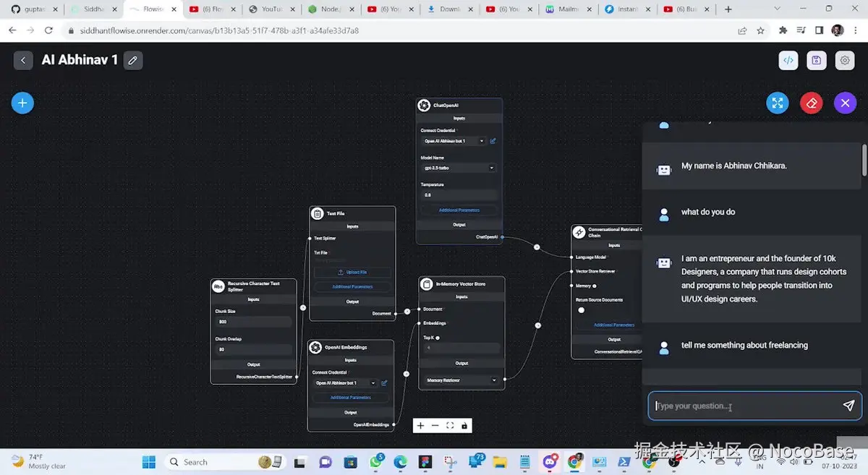The height and width of the screenshot is (475, 868).
Task: Click the Upload File button
Action: tap(352, 273)
